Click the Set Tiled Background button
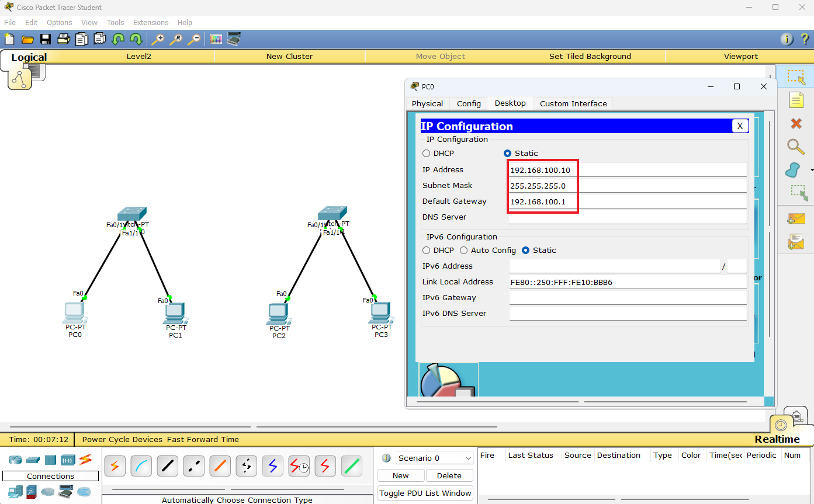Viewport: 814px width, 504px height. pyautogui.click(x=590, y=57)
